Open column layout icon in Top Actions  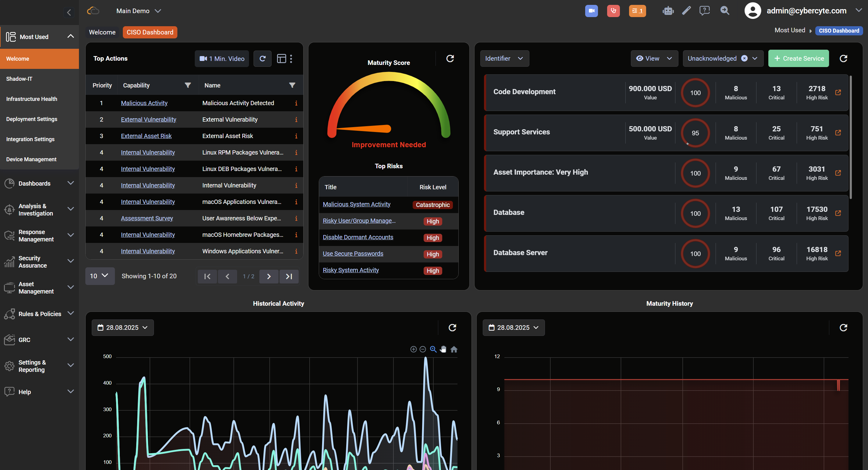[281, 59]
